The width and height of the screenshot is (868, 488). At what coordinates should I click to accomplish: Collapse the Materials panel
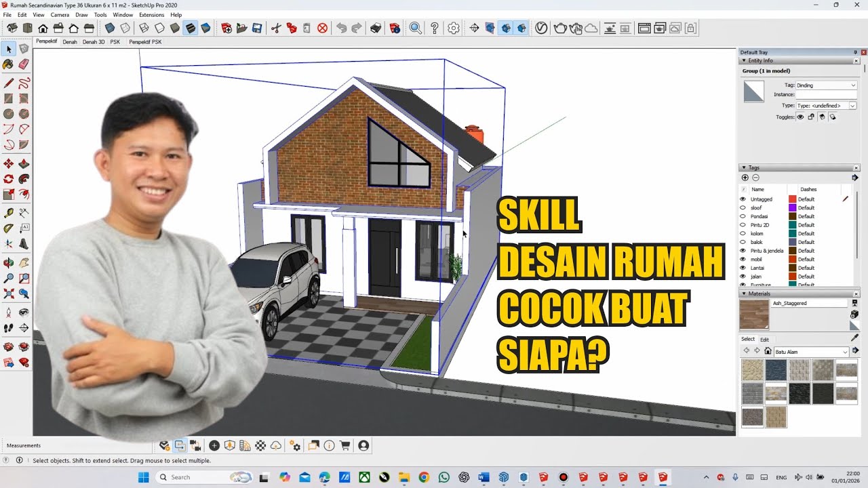click(744, 293)
